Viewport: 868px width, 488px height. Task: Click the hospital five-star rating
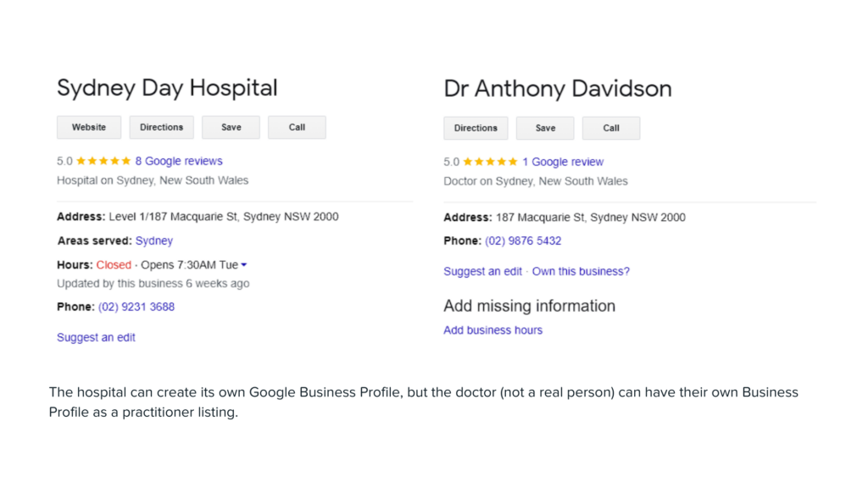103,161
